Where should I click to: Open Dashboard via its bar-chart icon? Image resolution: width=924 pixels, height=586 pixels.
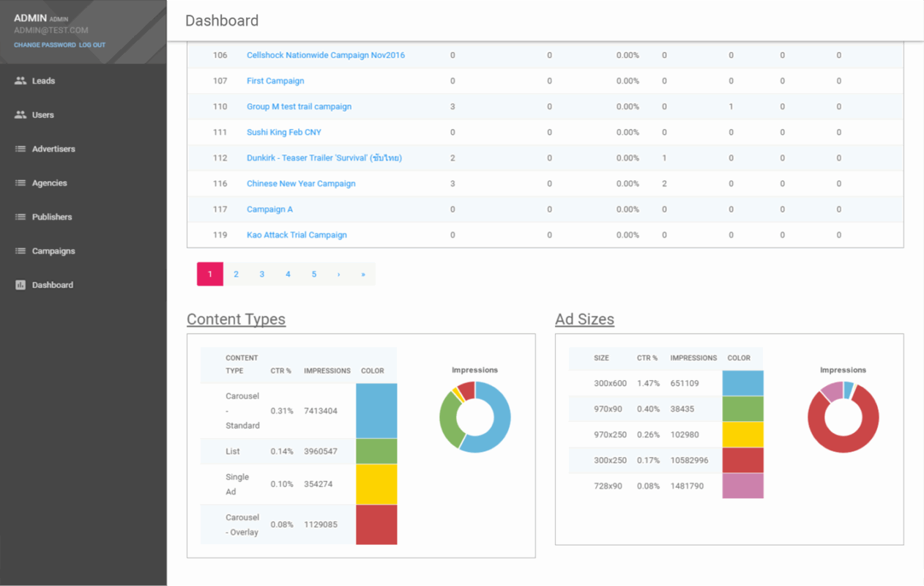pyautogui.click(x=20, y=284)
